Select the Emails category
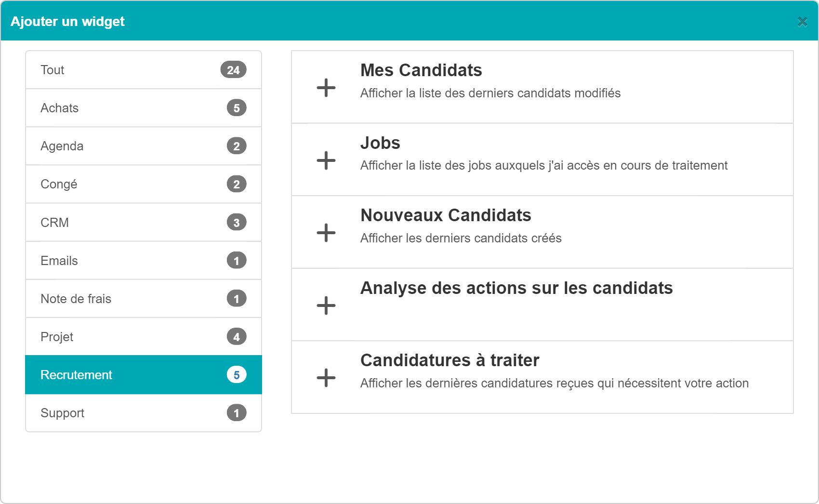This screenshot has height=504, width=819. coord(144,260)
